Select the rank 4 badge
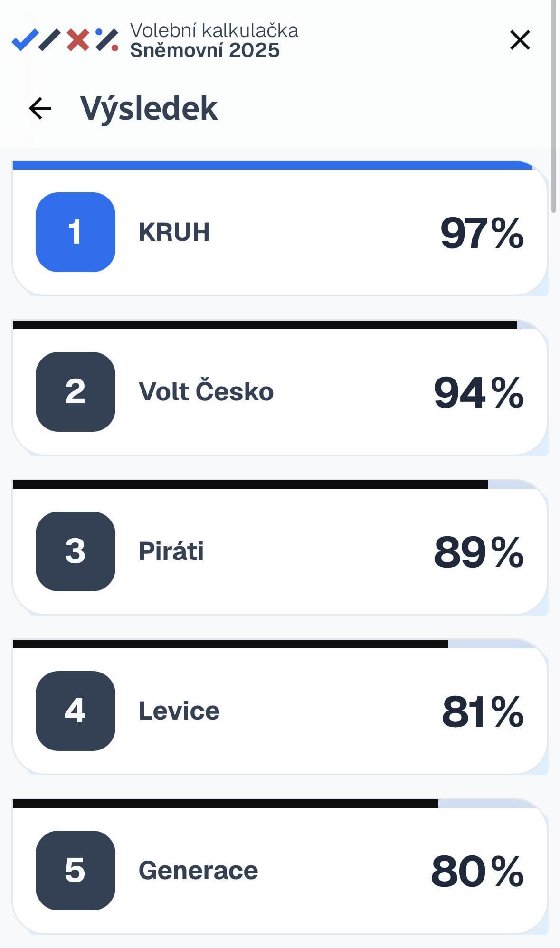This screenshot has height=948, width=560. coord(76,711)
